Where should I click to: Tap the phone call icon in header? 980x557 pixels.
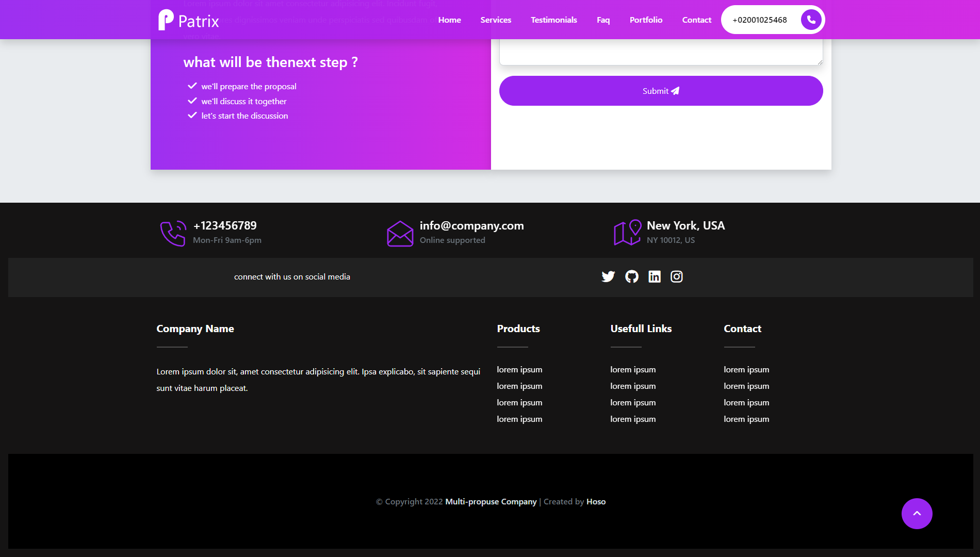(x=810, y=19)
